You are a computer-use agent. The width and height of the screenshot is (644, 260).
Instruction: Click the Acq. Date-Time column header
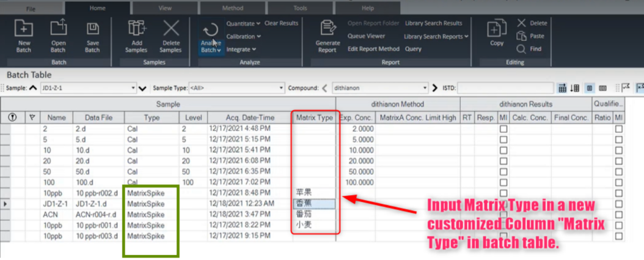click(x=250, y=117)
